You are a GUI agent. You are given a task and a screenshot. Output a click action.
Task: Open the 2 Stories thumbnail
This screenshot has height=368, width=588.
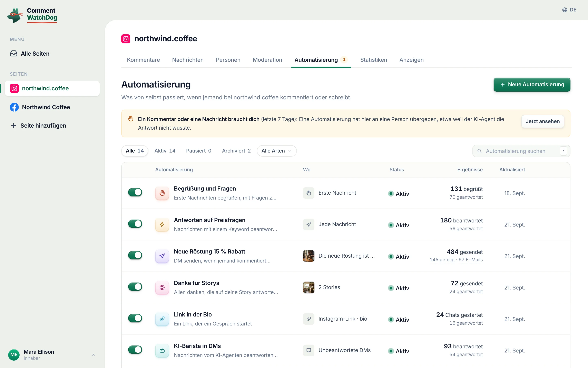(x=308, y=287)
